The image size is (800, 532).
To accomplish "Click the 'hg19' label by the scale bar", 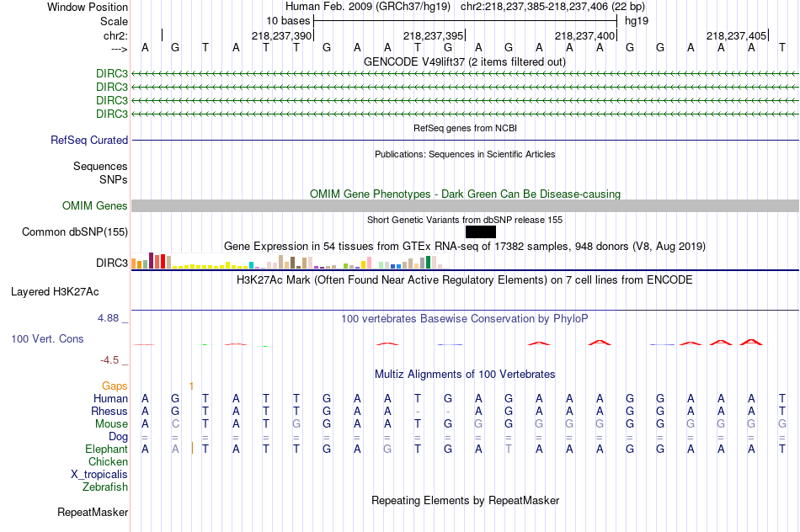I will pos(637,21).
